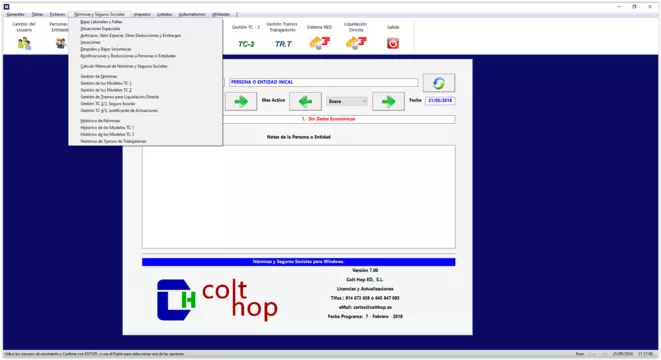
Task: Click the Persona o Entidad Inicial field
Action: click(x=323, y=82)
